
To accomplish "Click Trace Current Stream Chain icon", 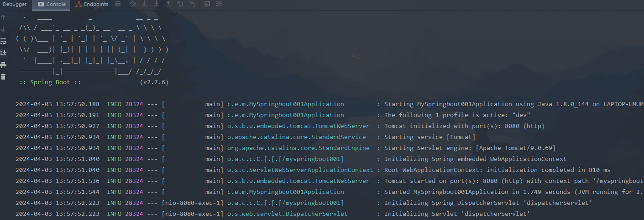I will click(219, 4).
